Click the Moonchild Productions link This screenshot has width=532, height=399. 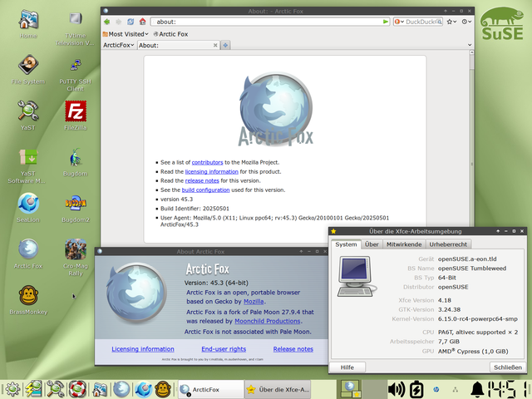268,321
